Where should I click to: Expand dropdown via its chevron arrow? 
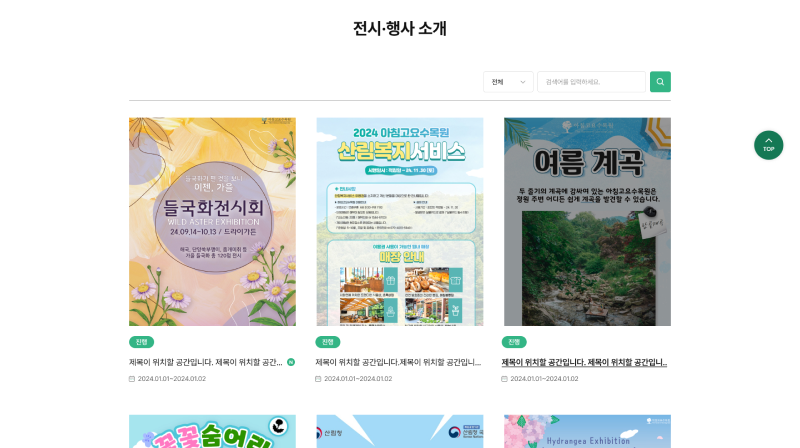click(522, 82)
